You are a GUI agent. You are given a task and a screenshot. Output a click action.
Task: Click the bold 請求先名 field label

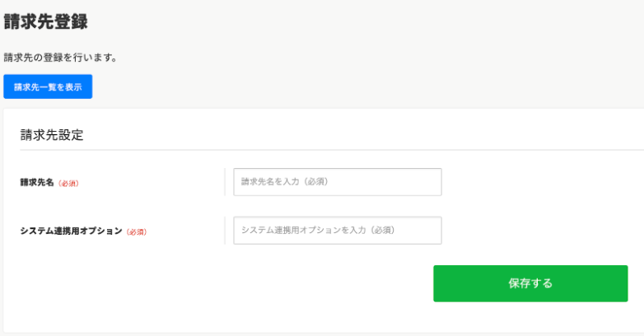click(37, 182)
